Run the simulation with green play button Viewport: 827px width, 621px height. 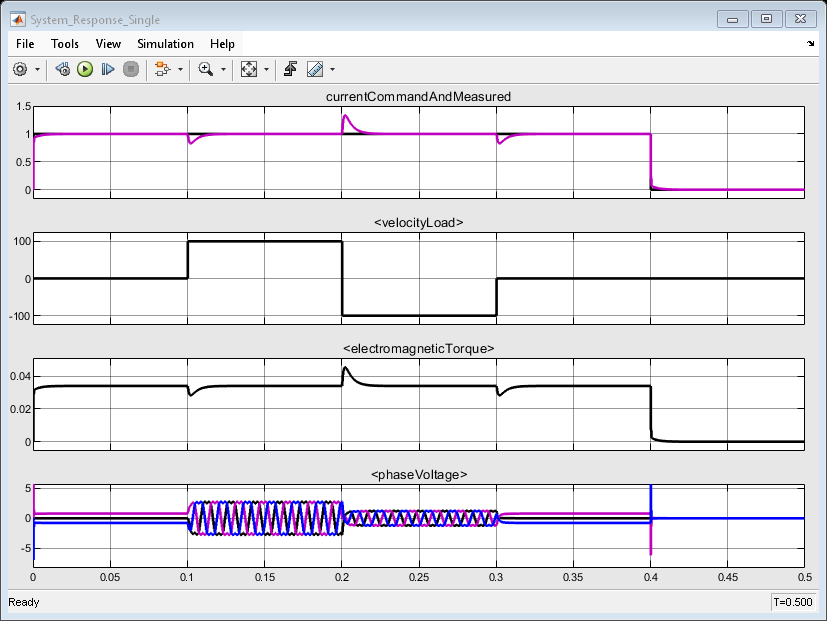85,69
